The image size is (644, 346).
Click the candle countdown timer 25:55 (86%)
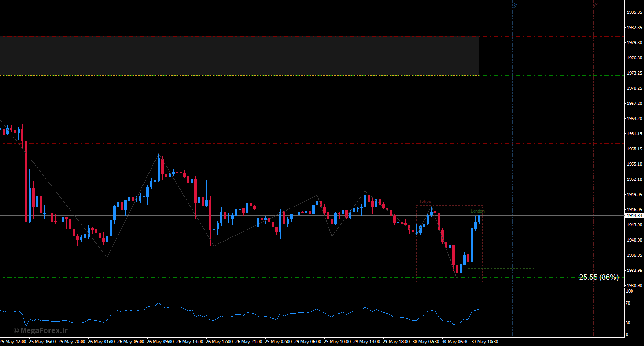click(598, 277)
